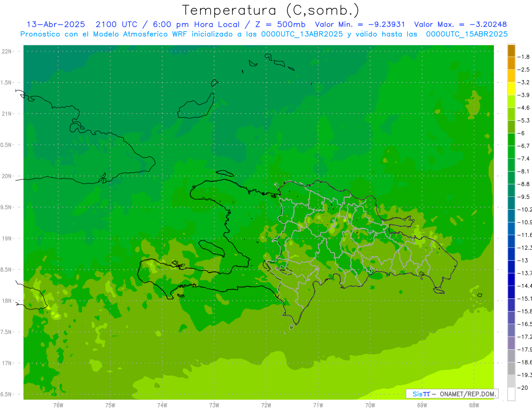The image size is (532, 411).
Task: Click the '-14.4' color scale value
Action: click(x=525, y=286)
